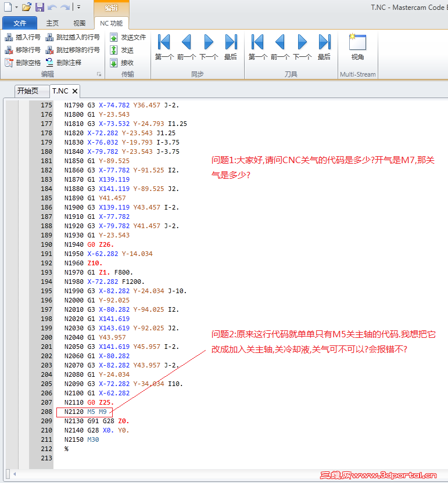Expand the New file dropdown arrow
The width and height of the screenshot is (448, 483).
click(x=16, y=7)
